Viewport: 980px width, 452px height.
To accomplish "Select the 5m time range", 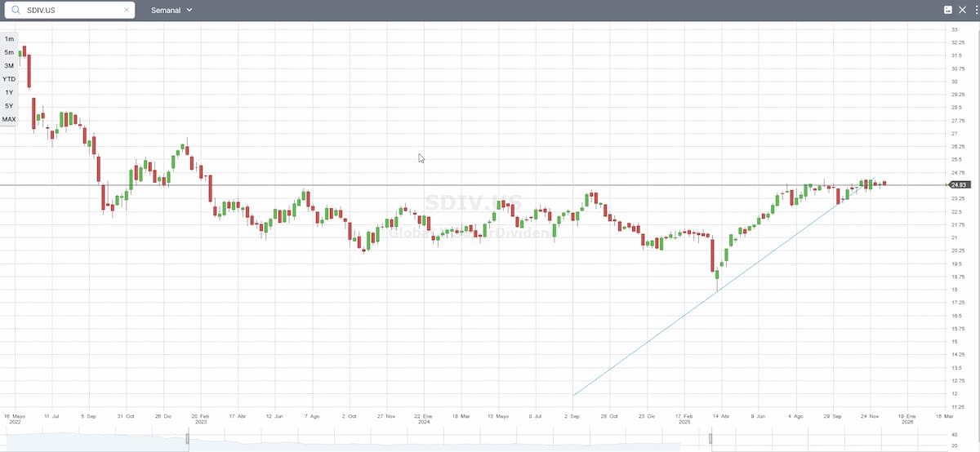I will 9,52.
